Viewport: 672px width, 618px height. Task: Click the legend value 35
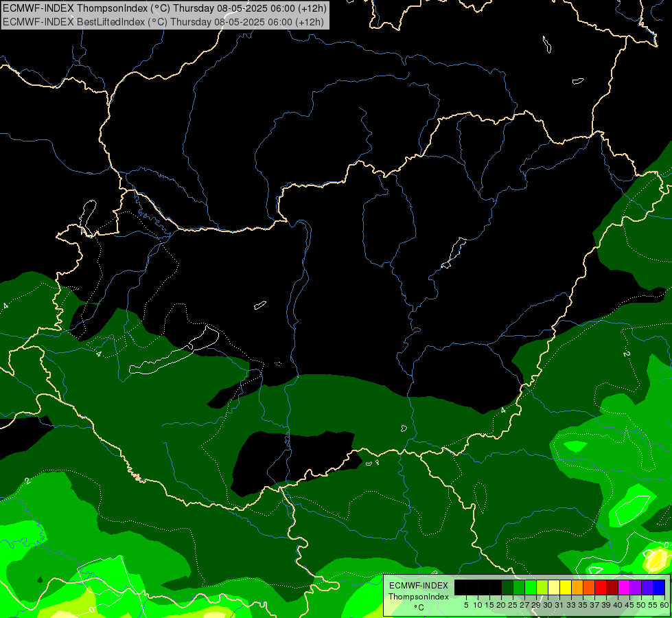583,605
